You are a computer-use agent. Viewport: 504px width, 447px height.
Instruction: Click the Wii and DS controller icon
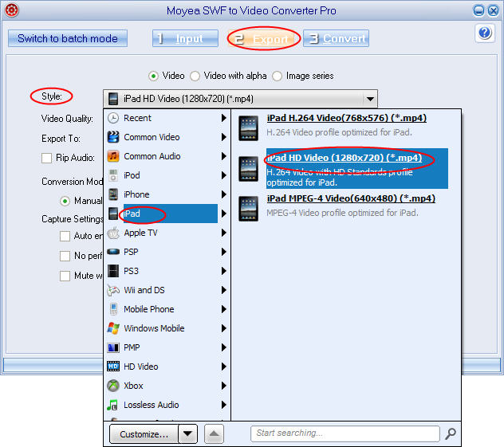(x=113, y=290)
